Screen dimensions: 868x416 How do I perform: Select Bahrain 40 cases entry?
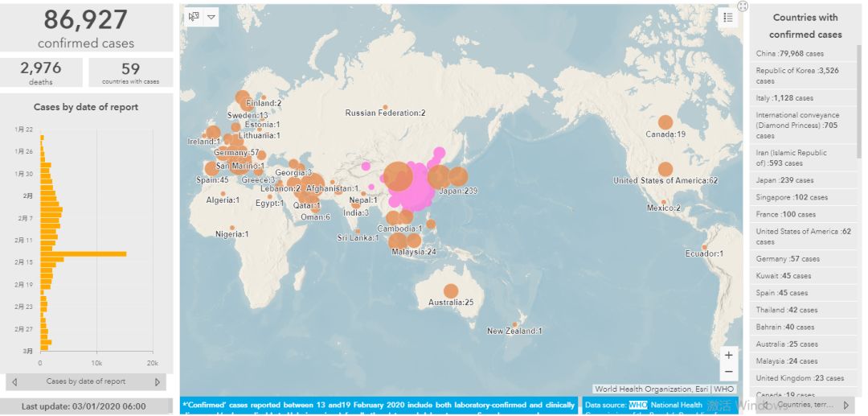[803, 327]
